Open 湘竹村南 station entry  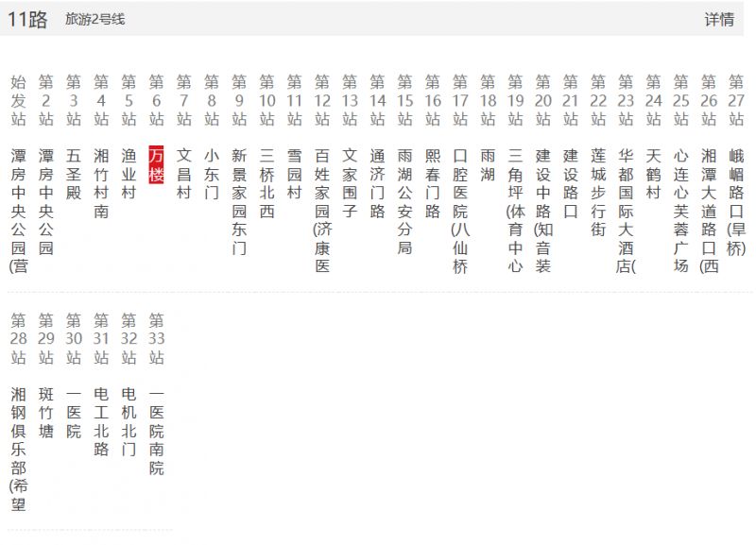point(101,182)
